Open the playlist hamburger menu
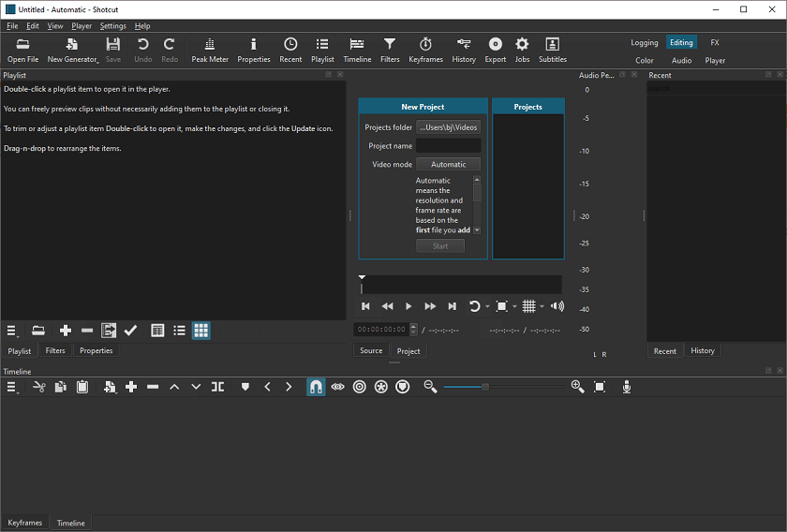This screenshot has width=787, height=532. [12, 331]
